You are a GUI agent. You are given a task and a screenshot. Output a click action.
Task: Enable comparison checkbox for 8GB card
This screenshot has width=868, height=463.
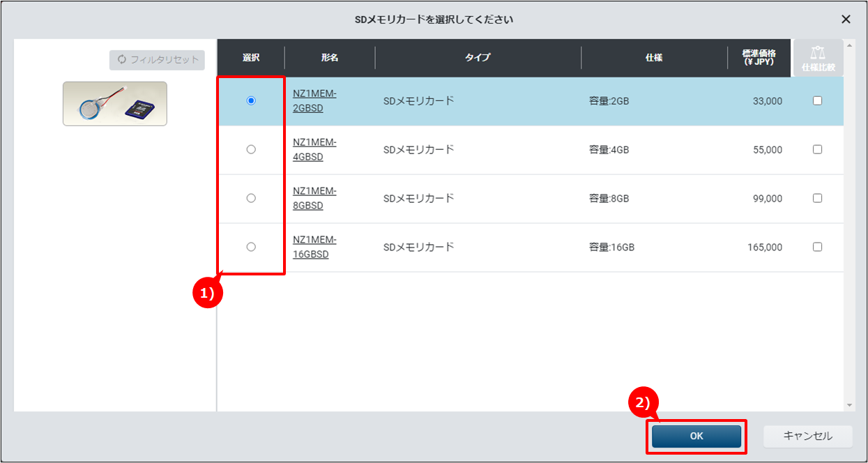pos(817,198)
